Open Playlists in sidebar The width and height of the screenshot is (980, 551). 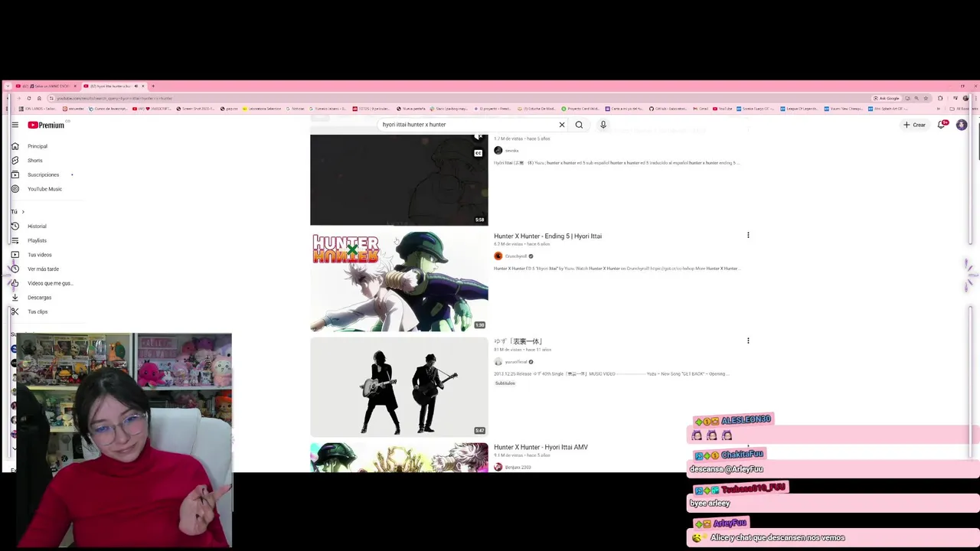point(37,240)
